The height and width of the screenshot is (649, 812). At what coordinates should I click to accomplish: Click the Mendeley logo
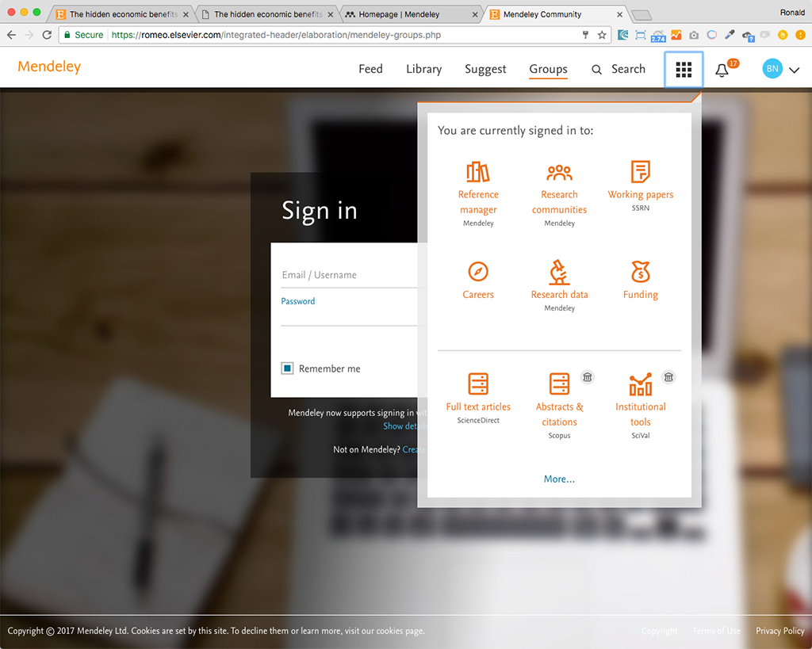click(49, 67)
